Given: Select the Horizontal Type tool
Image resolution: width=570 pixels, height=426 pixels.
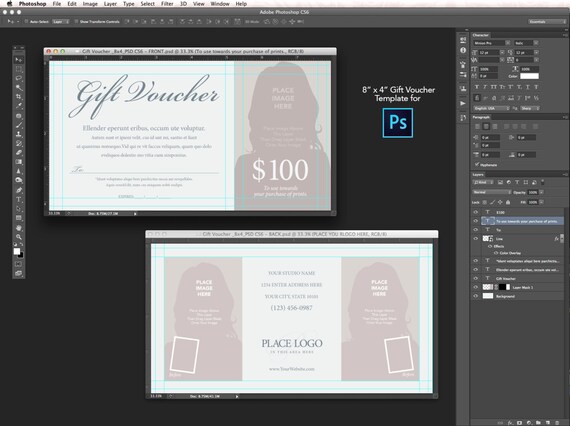Looking at the screenshot, I should (x=19, y=200).
